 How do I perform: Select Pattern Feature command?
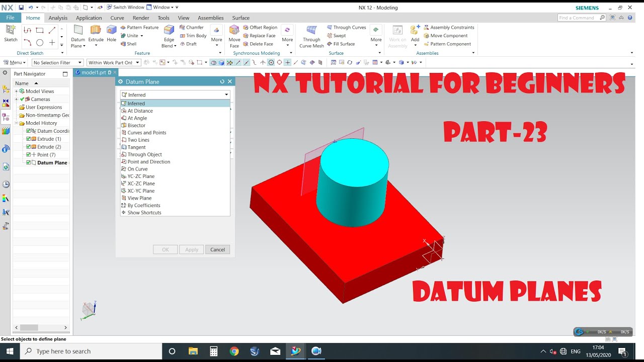click(139, 28)
